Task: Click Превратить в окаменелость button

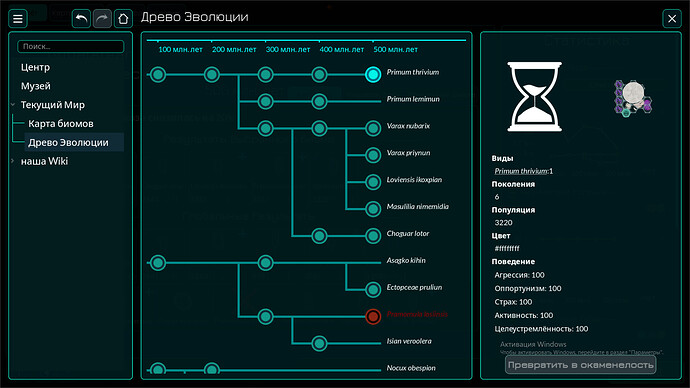Action: click(580, 365)
